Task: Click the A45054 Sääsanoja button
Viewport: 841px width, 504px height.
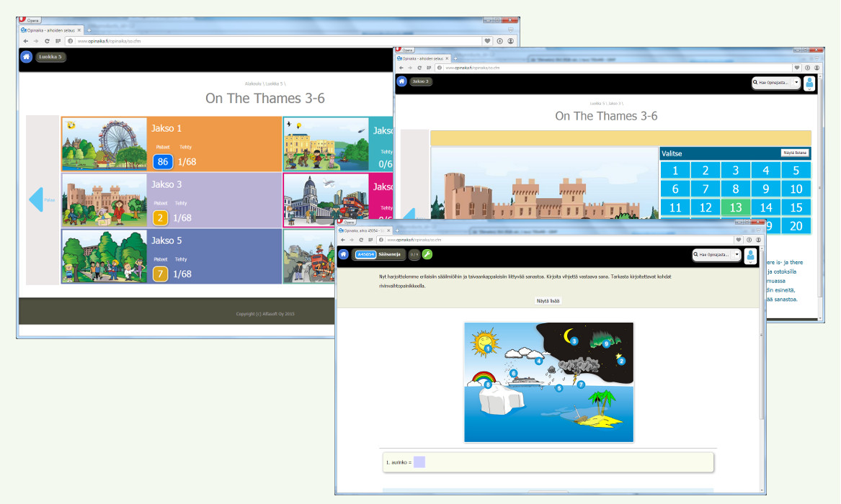Action: (378, 254)
